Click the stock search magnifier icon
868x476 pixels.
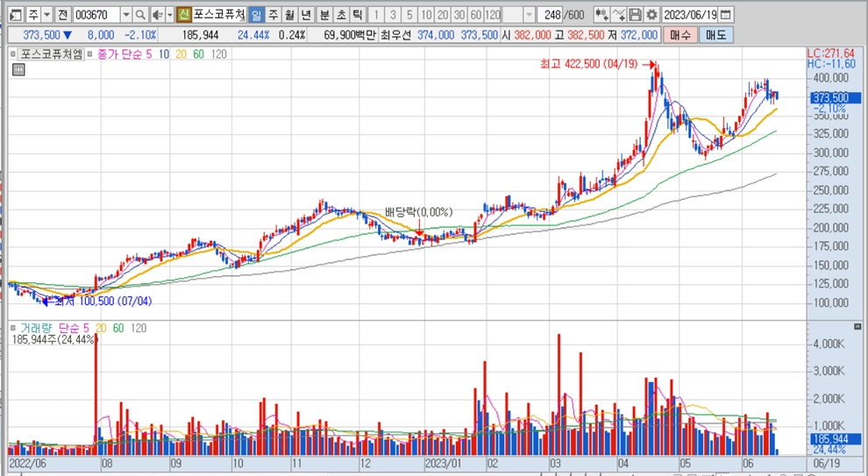(x=140, y=15)
